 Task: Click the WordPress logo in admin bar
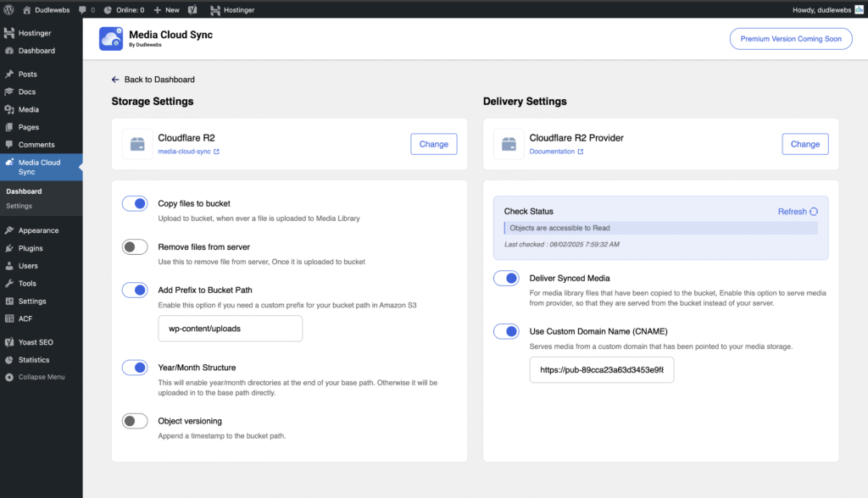9,10
